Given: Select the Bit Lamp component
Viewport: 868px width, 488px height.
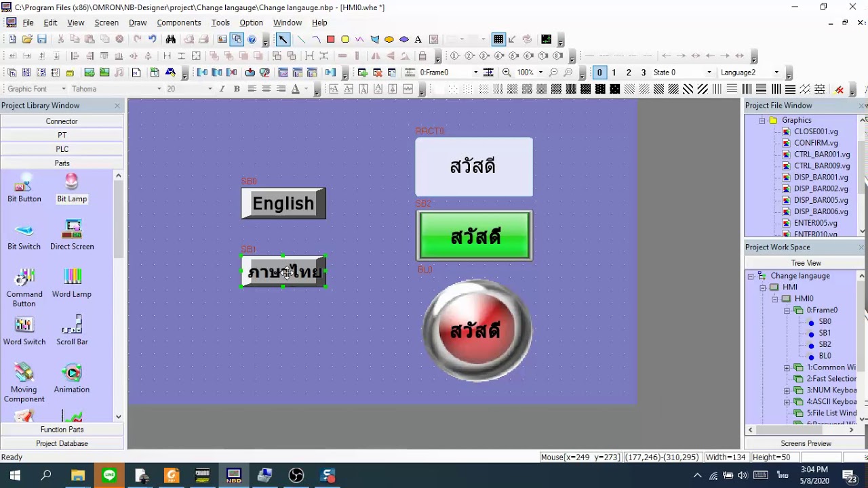Looking at the screenshot, I should 72,188.
